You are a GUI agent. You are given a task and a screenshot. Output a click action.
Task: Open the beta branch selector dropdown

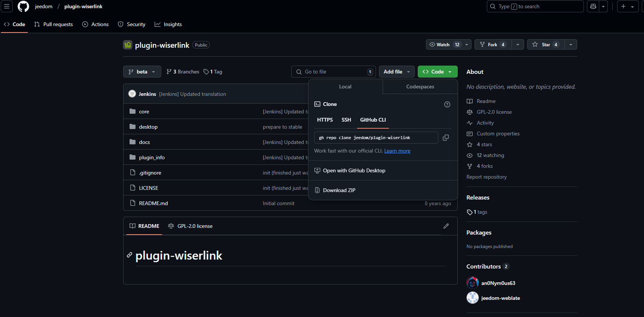142,72
